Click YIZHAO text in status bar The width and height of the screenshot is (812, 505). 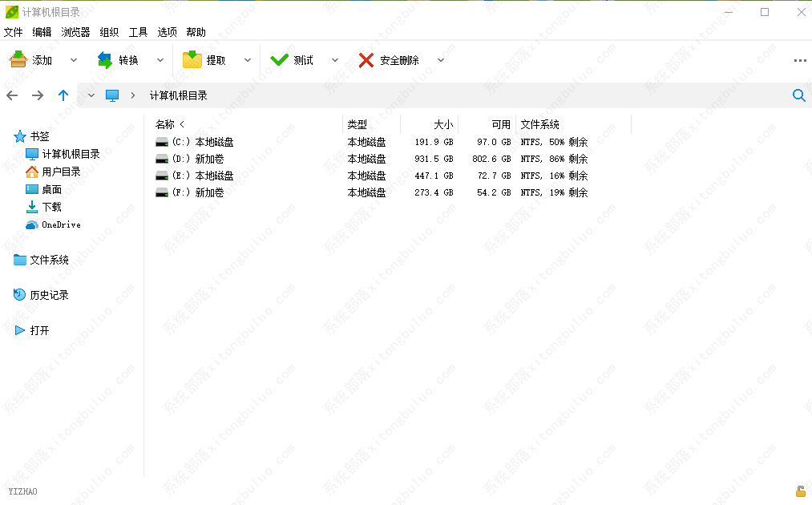point(22,491)
